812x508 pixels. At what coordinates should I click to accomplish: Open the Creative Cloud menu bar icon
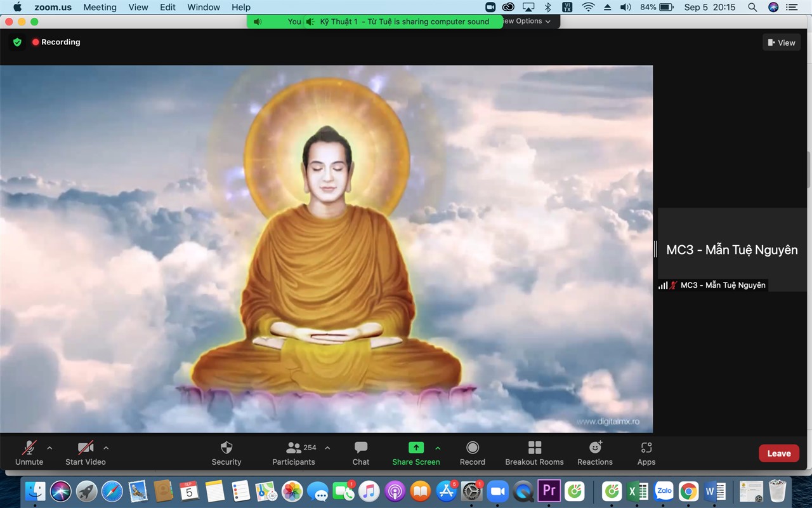(x=508, y=7)
